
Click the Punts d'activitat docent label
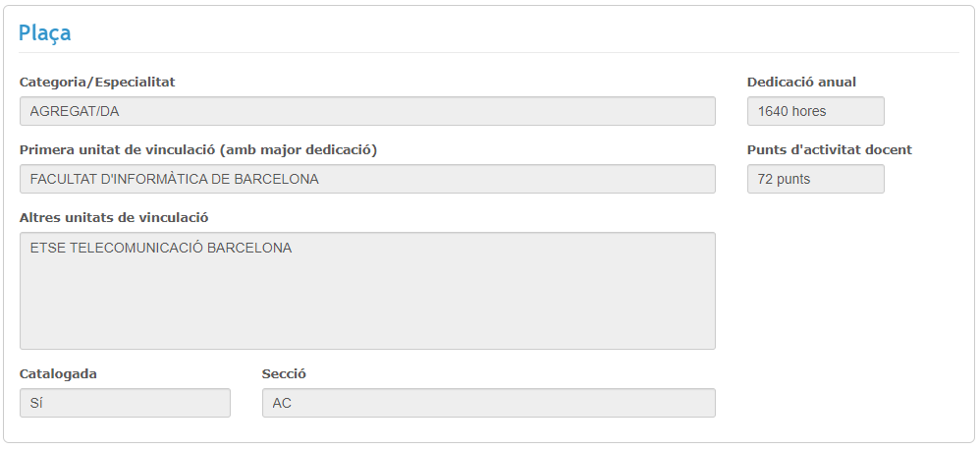[x=829, y=150]
